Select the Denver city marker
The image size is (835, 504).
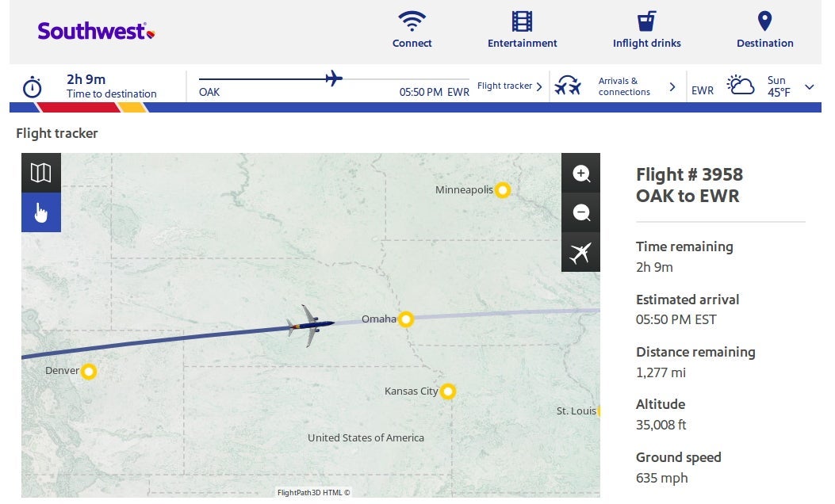point(89,371)
